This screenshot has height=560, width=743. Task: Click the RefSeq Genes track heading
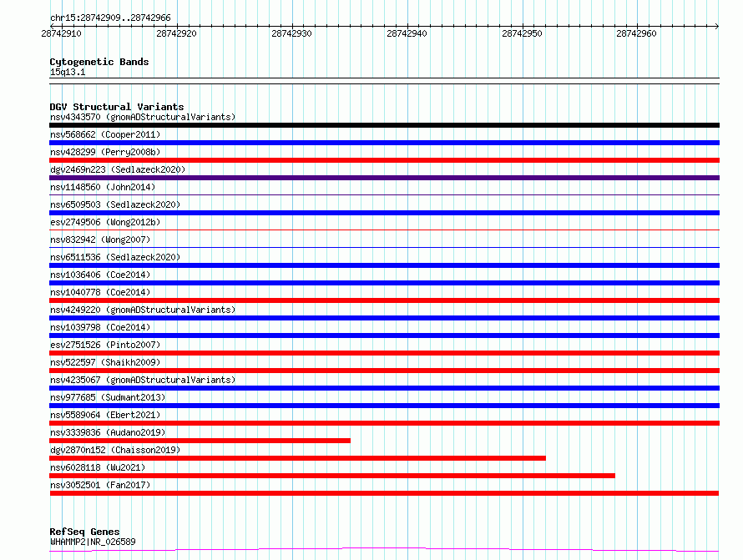point(84,532)
